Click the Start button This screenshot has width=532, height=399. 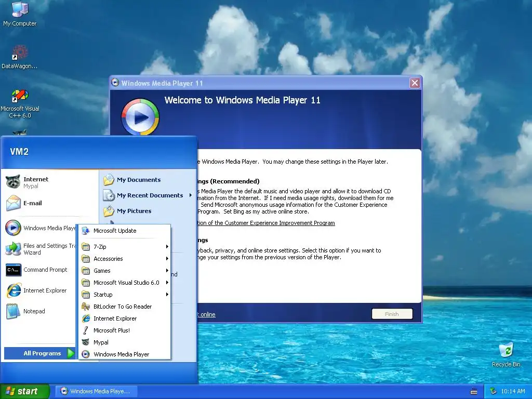point(24,391)
